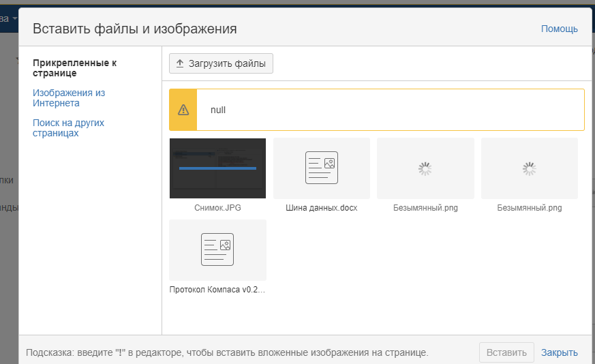Click the Вставить button
Image resolution: width=595 pixels, height=364 pixels.
506,352
